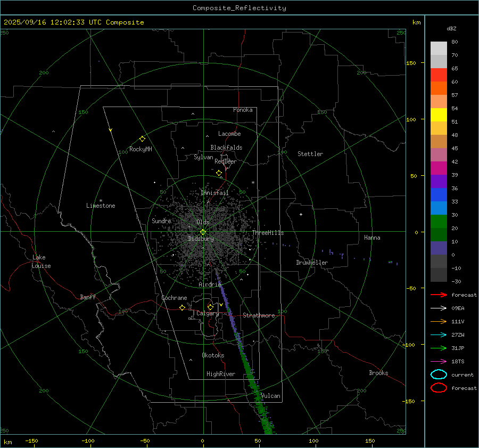Image resolution: width=479 pixels, height=448 pixels.
Task: Select the magenta 18TS arrow icon
Action: coord(439,361)
